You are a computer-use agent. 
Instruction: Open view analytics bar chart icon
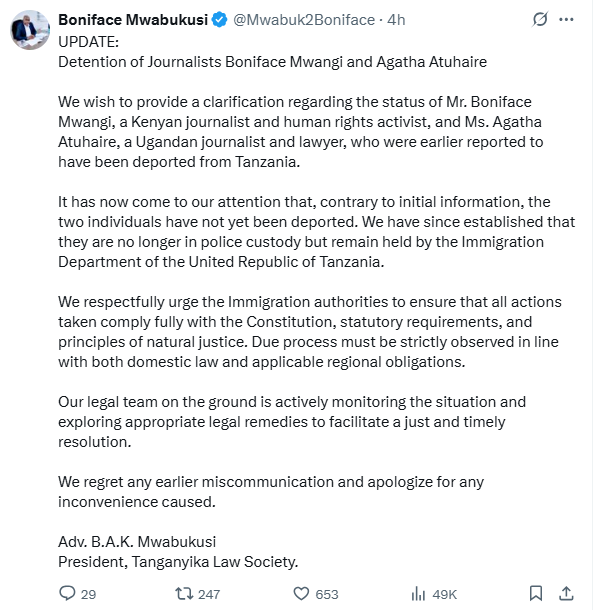[x=418, y=594]
